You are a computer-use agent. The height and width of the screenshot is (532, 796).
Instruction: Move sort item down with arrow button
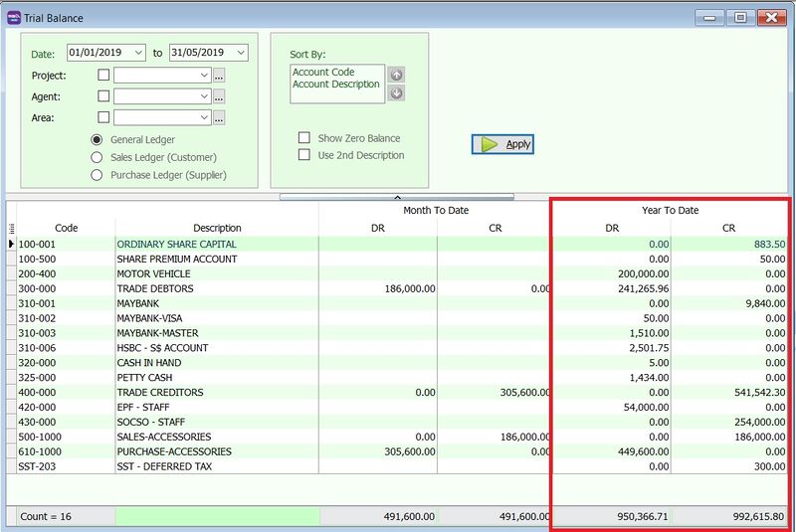[397, 93]
